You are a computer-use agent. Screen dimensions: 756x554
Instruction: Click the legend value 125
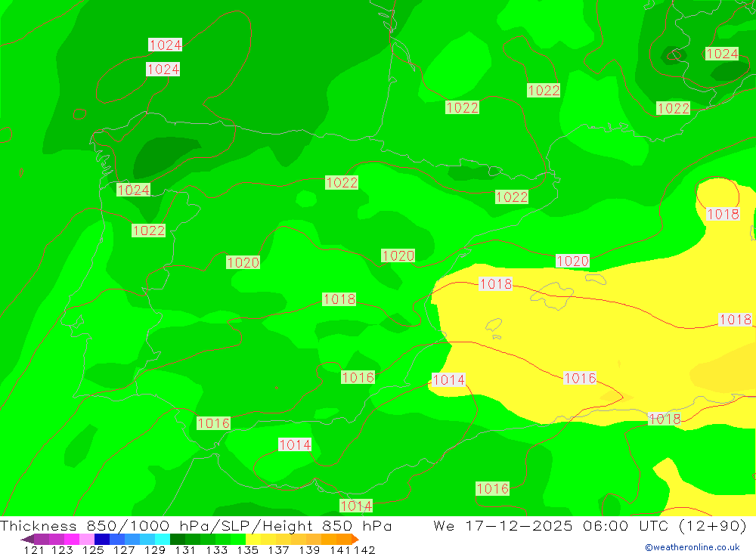[93, 550]
